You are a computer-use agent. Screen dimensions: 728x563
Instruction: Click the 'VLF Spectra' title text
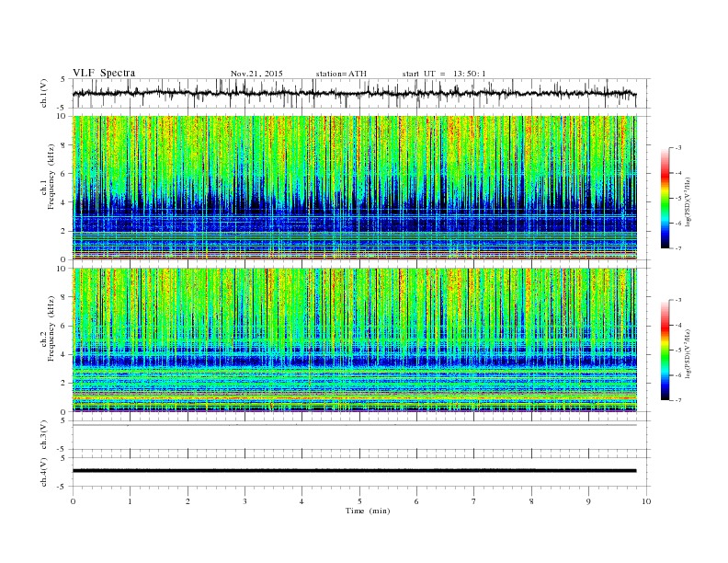click(x=104, y=73)
